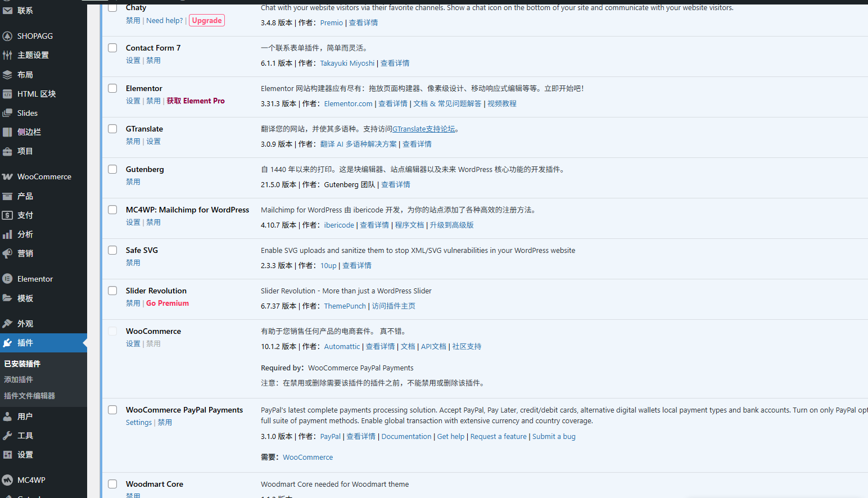Select the Contact Form 7 checkbox
This screenshot has width=868, height=498.
tap(112, 48)
